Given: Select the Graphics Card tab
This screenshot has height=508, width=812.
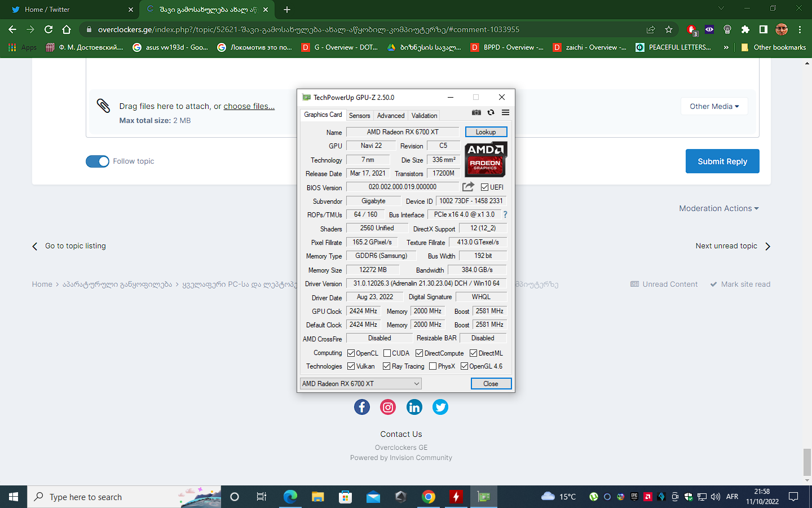Looking at the screenshot, I should click(x=323, y=115).
